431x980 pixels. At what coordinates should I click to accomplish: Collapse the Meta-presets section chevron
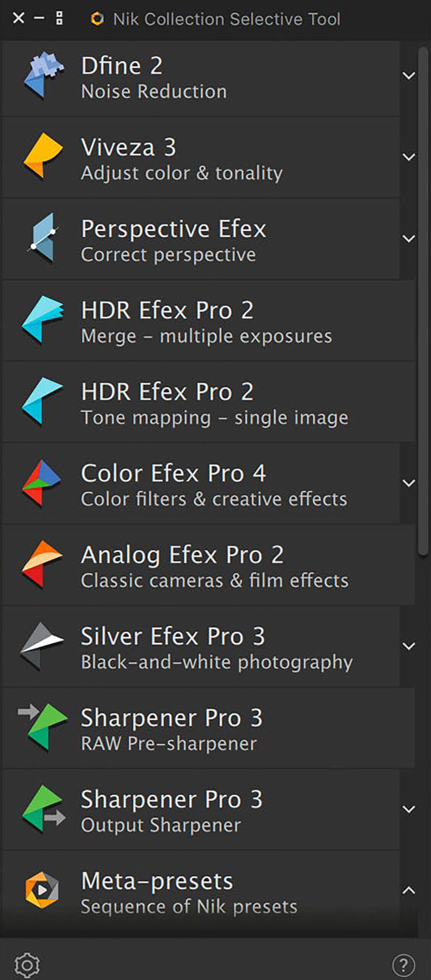click(x=409, y=890)
